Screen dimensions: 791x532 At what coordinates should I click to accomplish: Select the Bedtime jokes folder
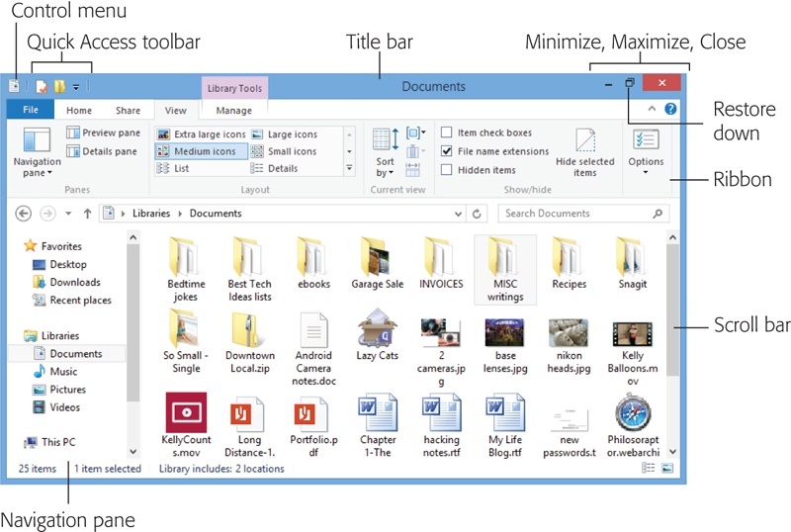[x=186, y=270]
